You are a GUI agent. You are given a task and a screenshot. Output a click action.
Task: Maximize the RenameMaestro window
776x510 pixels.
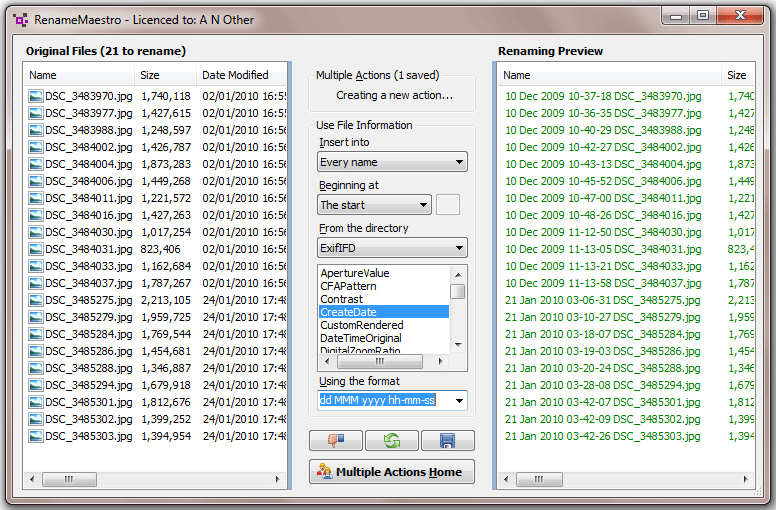point(703,15)
